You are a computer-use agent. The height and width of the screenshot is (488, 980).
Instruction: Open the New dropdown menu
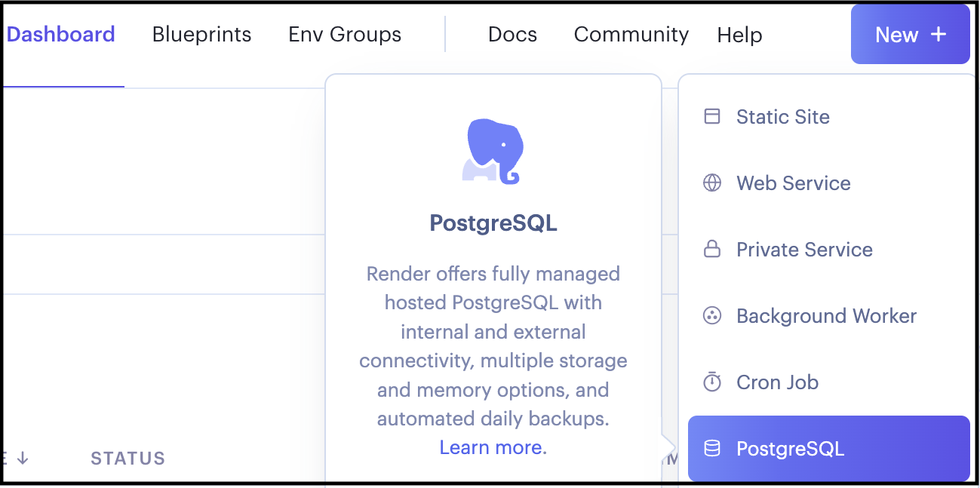click(x=909, y=35)
